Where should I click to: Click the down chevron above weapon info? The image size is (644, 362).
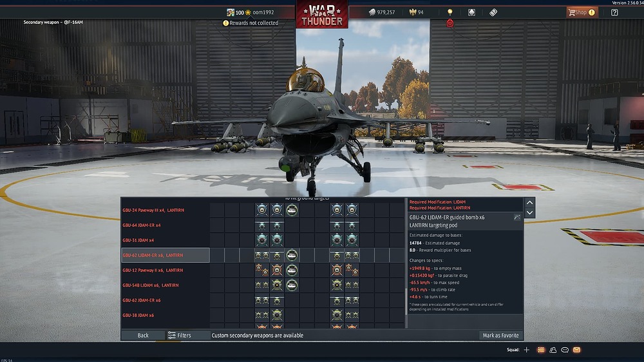coord(529,213)
